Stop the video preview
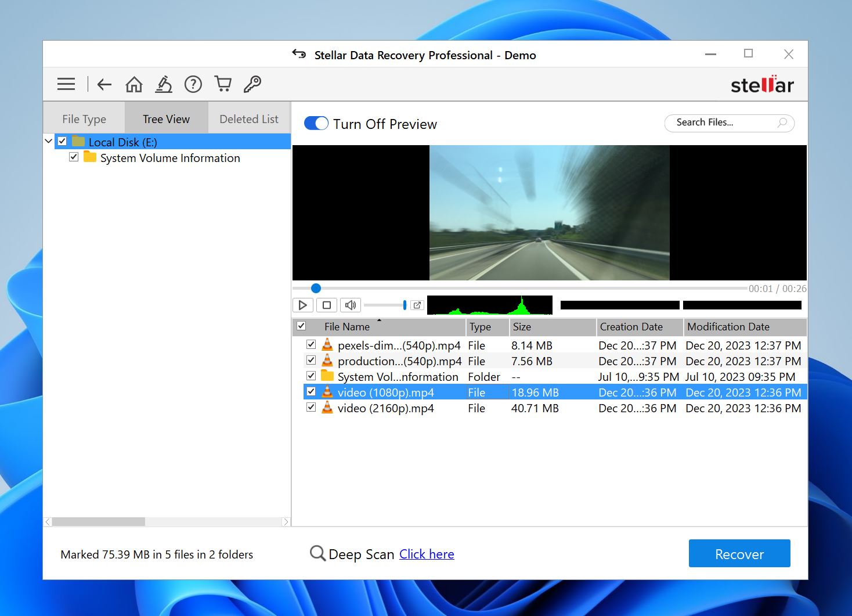 (x=327, y=305)
